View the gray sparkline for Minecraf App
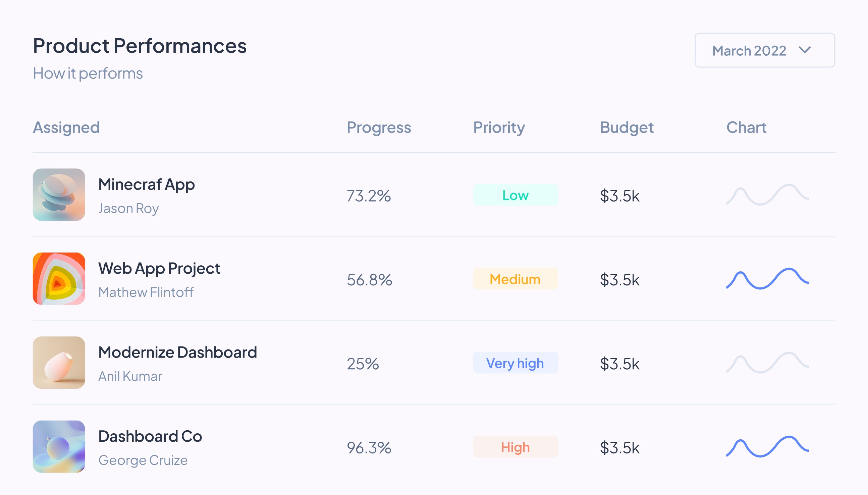 [767, 195]
